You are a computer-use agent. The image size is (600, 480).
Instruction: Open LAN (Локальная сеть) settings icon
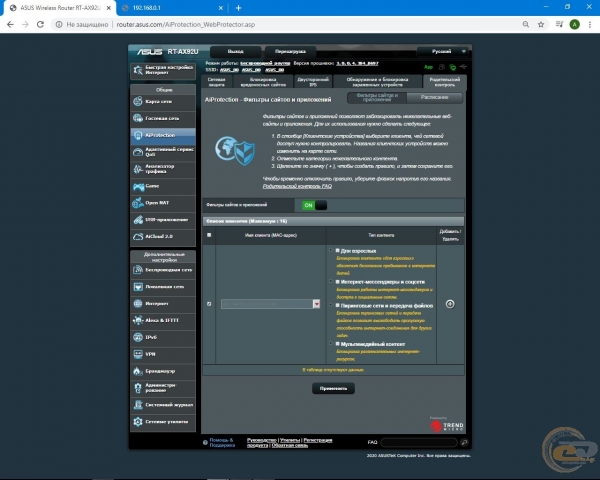point(138,287)
